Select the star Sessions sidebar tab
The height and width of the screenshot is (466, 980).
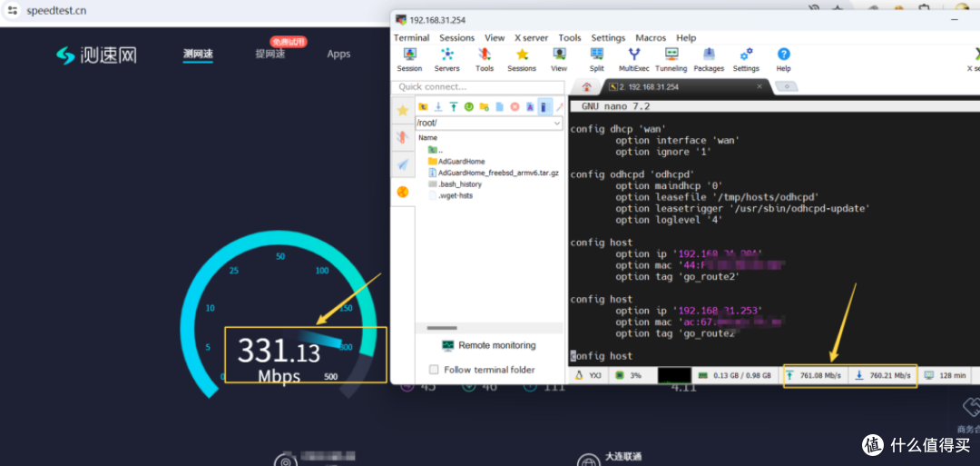(x=403, y=110)
